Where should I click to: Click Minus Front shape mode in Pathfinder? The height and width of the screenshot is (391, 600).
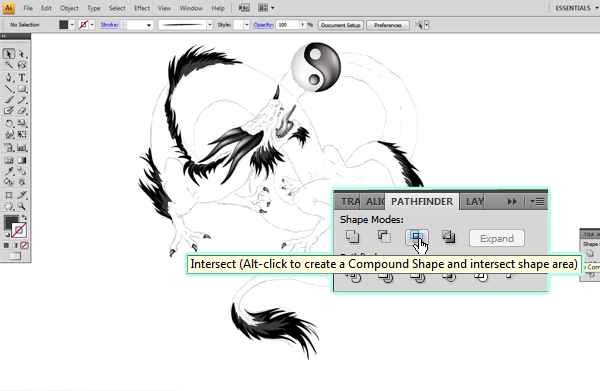(384, 237)
